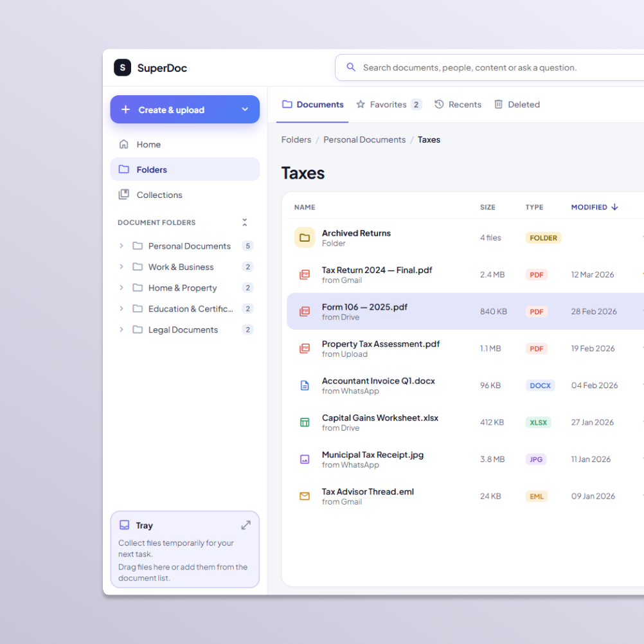This screenshot has width=644, height=644.
Task: Click the Folders breadcrumb link
Action: [296, 140]
